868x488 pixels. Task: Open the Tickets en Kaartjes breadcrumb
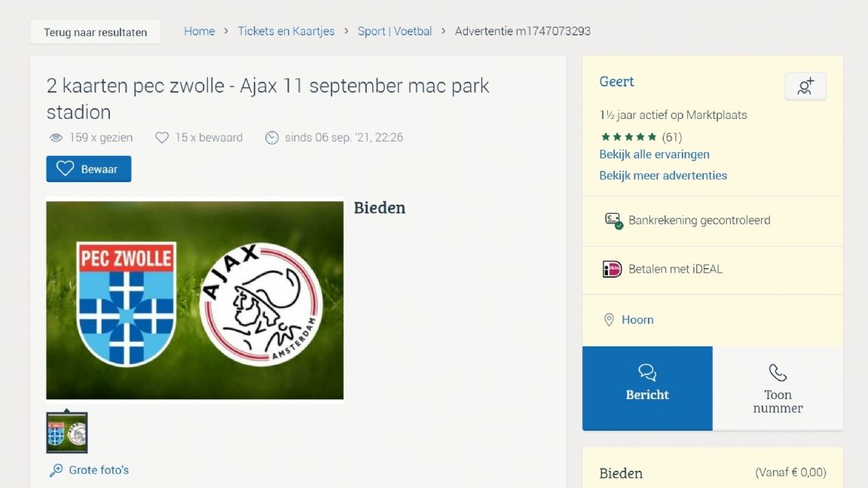(x=286, y=31)
